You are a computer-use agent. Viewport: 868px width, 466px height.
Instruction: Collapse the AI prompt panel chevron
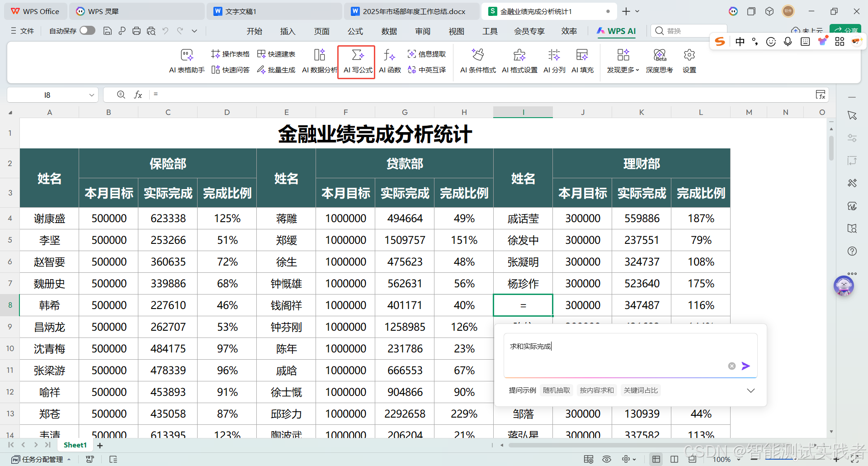(751, 390)
